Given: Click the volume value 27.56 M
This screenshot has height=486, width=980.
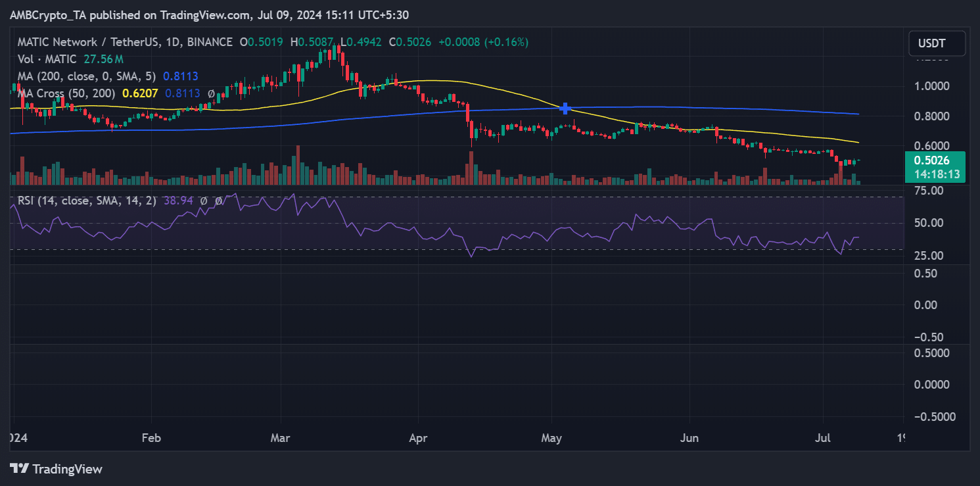Looking at the screenshot, I should pos(105,59).
